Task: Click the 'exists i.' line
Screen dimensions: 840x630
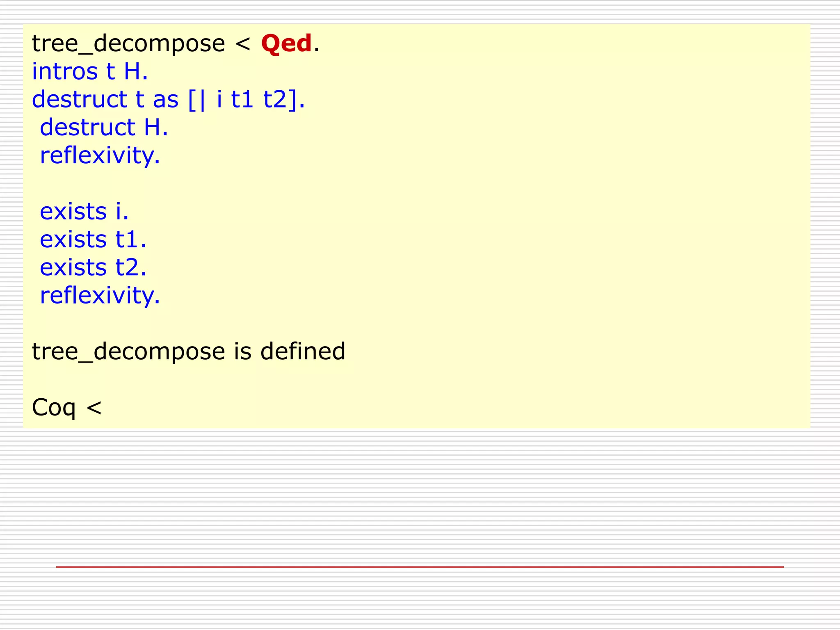Action: coord(84,212)
